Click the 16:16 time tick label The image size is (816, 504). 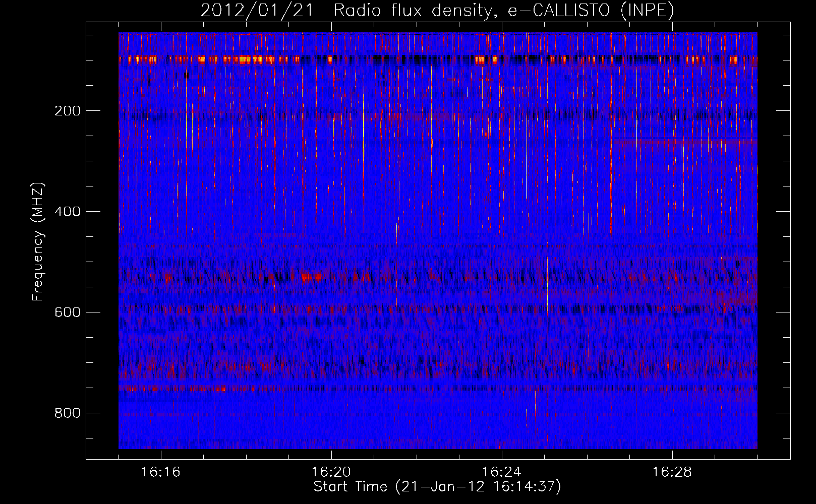coord(161,472)
